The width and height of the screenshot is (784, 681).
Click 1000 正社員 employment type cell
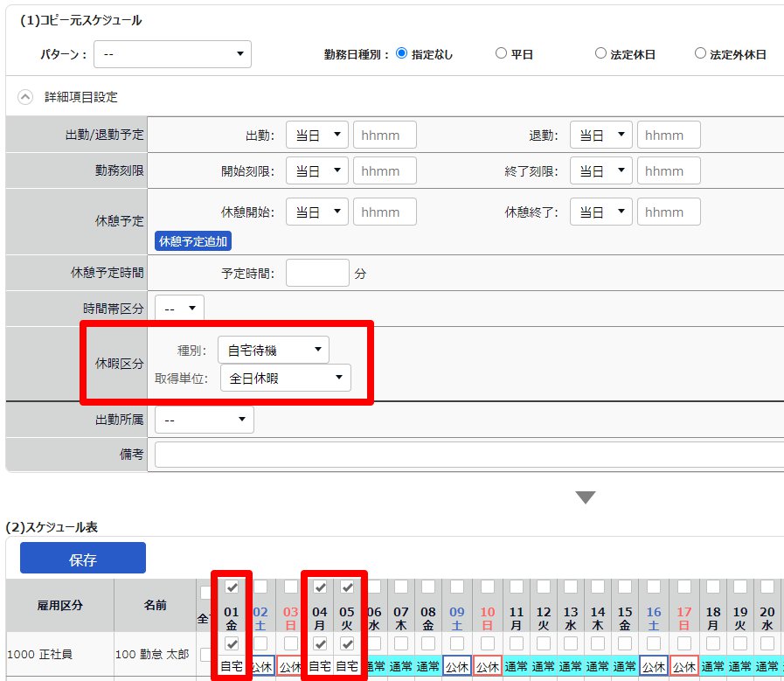click(x=39, y=654)
